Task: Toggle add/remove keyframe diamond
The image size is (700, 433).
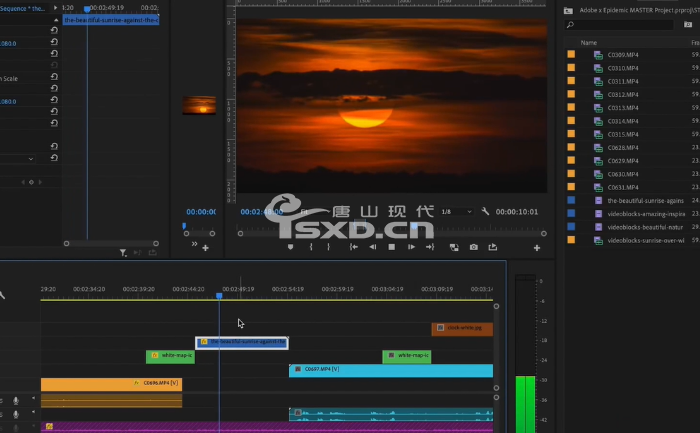Action: click(31, 182)
